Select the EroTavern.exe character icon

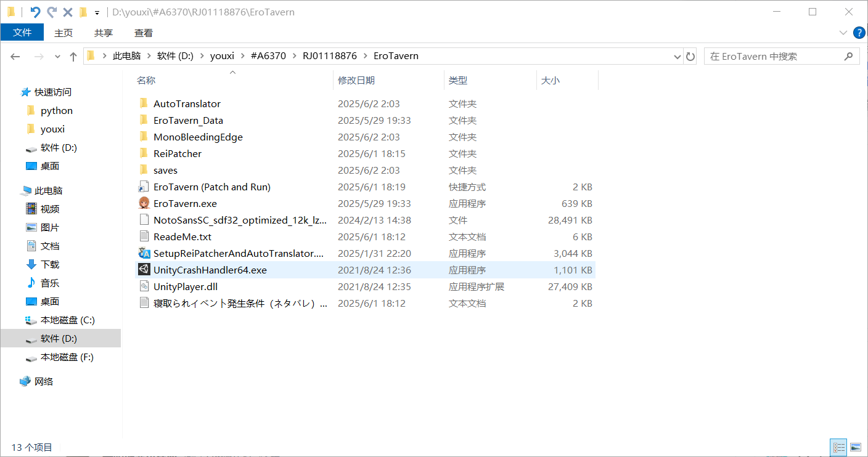[144, 203]
